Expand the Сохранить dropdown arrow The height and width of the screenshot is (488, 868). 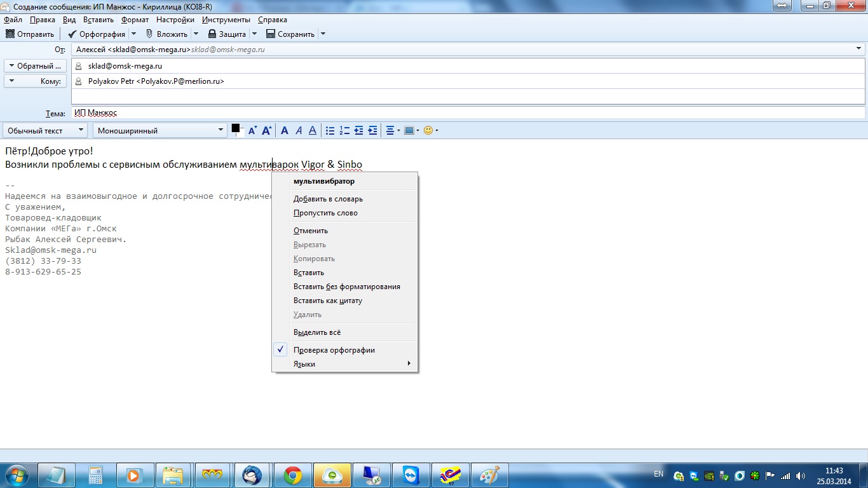[x=323, y=34]
